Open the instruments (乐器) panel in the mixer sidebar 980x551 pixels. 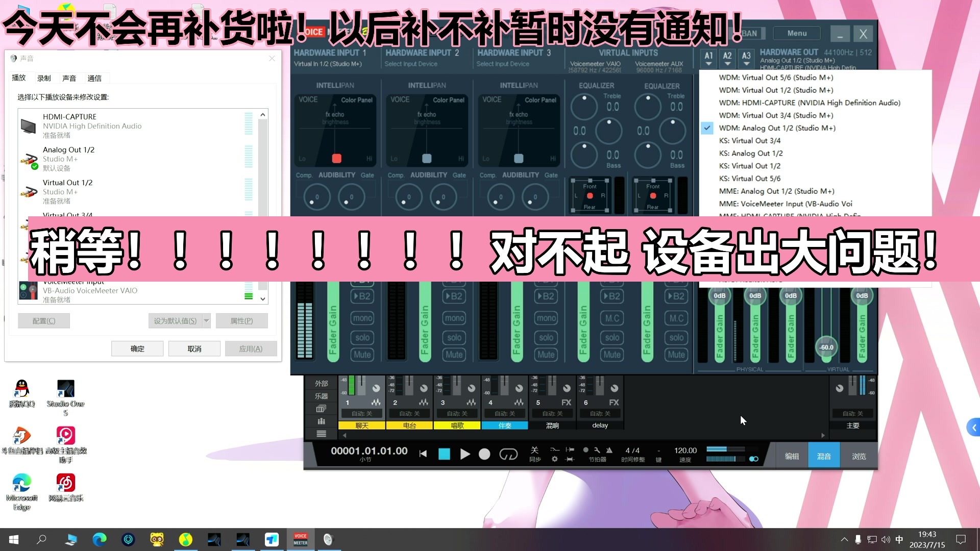pyautogui.click(x=321, y=395)
